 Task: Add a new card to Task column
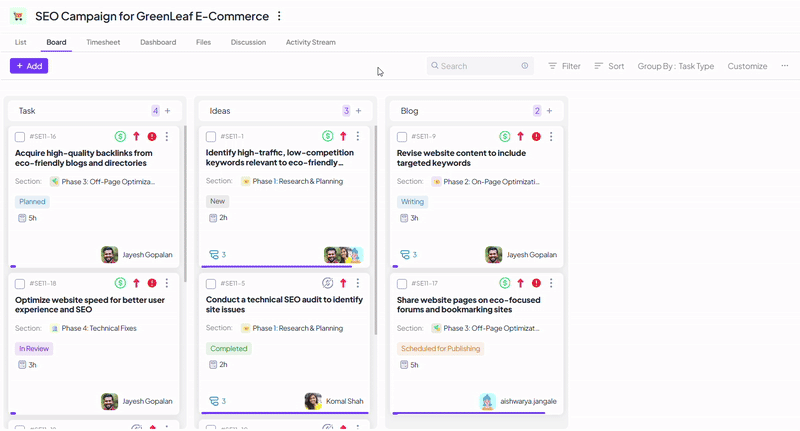[x=167, y=111]
